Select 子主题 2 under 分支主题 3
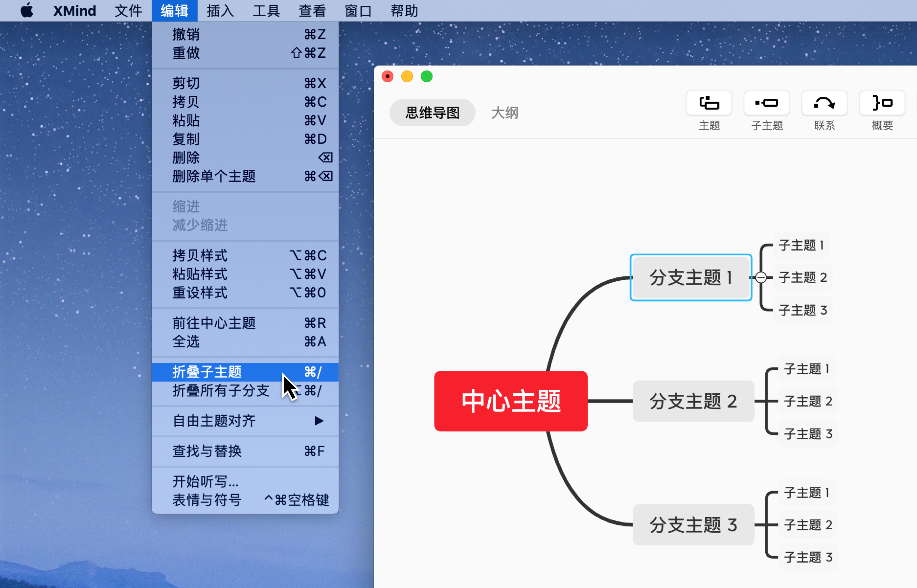The height and width of the screenshot is (588, 917). point(808,525)
